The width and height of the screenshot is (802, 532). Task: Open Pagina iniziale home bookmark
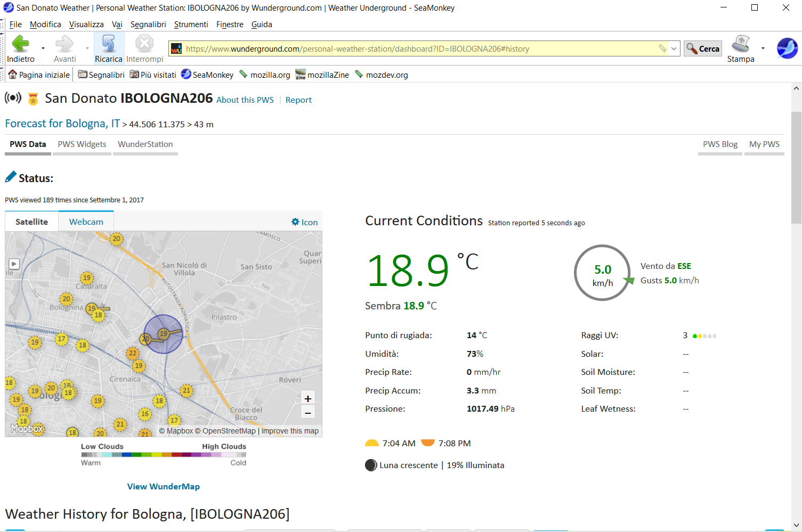(x=39, y=75)
